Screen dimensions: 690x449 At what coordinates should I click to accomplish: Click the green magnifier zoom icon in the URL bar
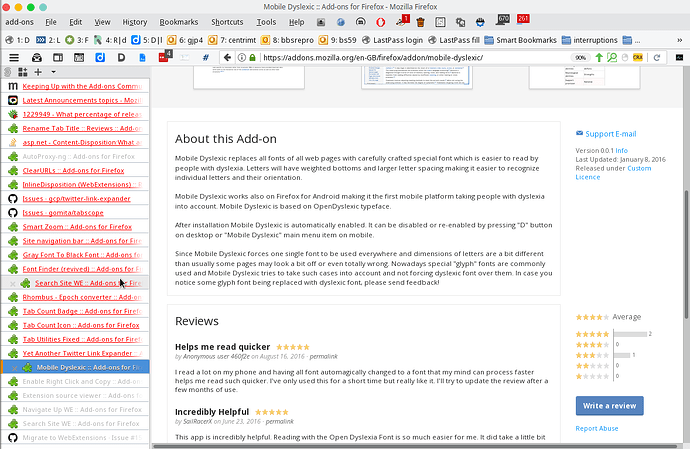612,58
